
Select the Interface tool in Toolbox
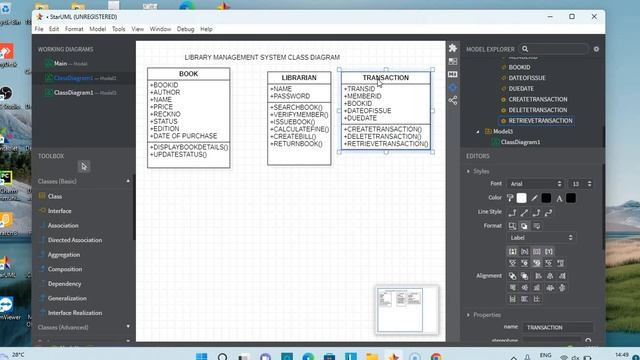(59, 211)
